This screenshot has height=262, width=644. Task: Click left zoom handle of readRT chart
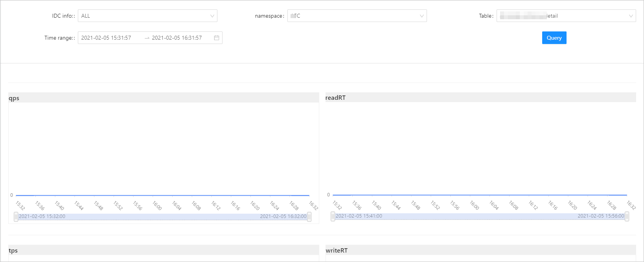click(333, 216)
